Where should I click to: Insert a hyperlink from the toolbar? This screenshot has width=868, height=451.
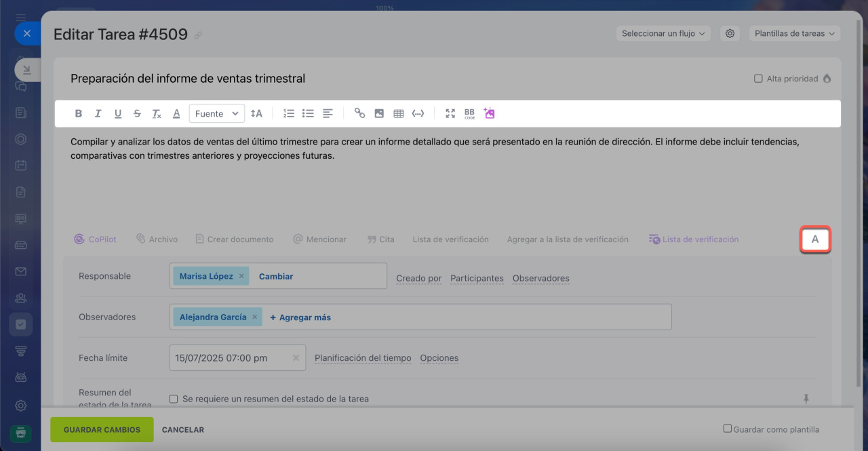click(360, 114)
